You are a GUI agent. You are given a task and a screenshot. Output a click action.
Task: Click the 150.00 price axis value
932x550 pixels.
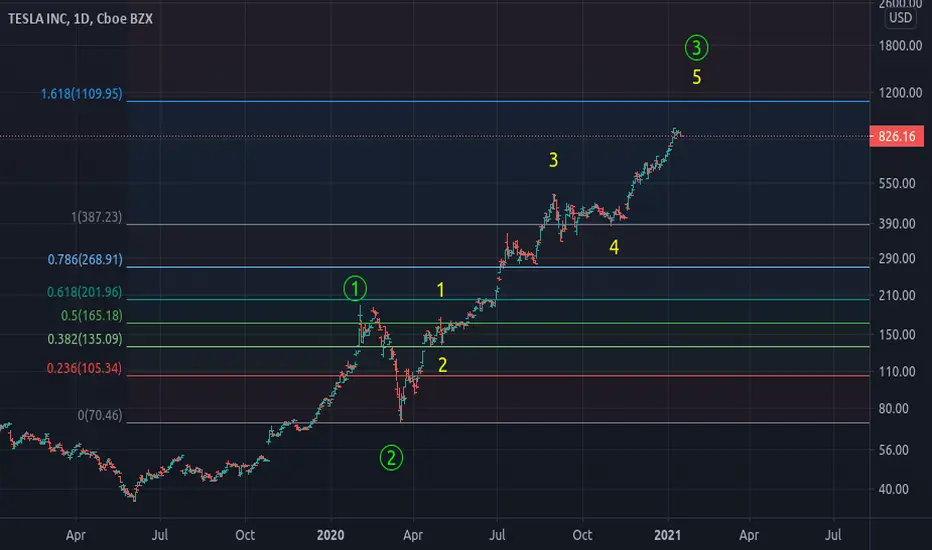point(897,334)
